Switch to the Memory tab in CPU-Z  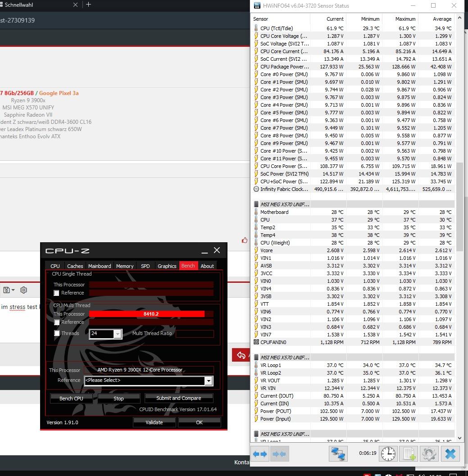point(125,266)
